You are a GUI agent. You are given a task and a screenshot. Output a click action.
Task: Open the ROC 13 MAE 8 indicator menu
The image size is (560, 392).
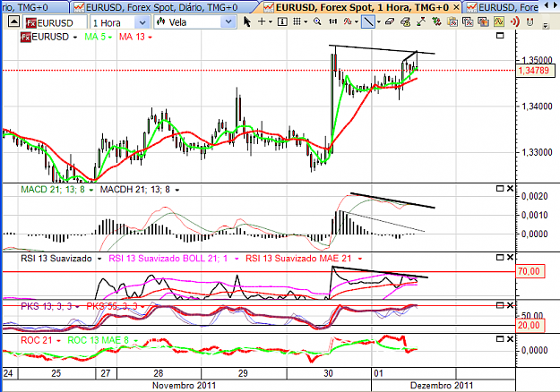[x=135, y=341]
